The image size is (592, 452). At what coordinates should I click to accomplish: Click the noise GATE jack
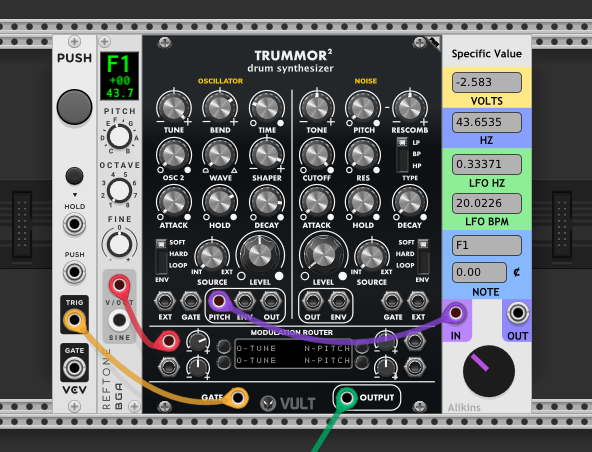point(392,301)
